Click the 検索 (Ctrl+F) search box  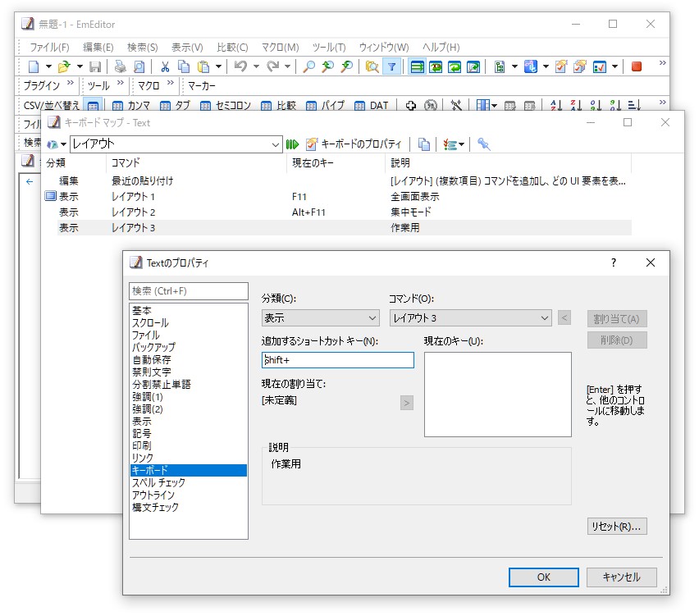tap(189, 291)
